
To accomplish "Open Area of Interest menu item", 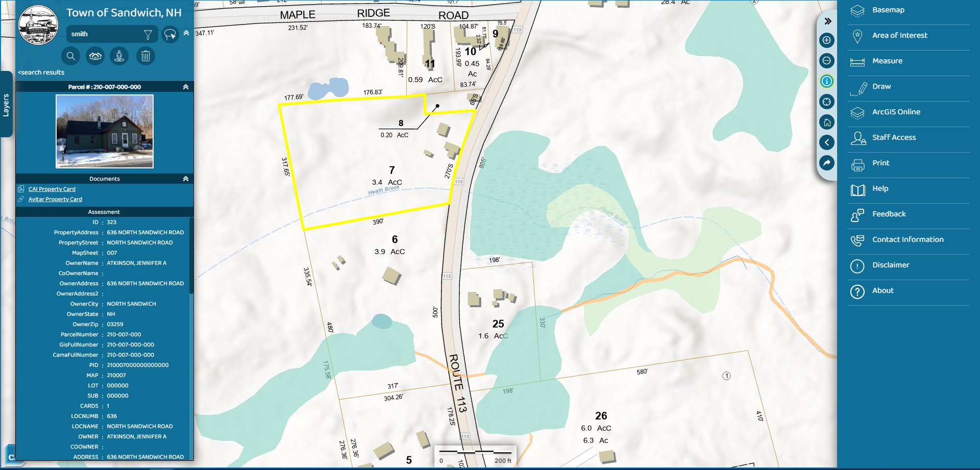I will tap(909, 37).
